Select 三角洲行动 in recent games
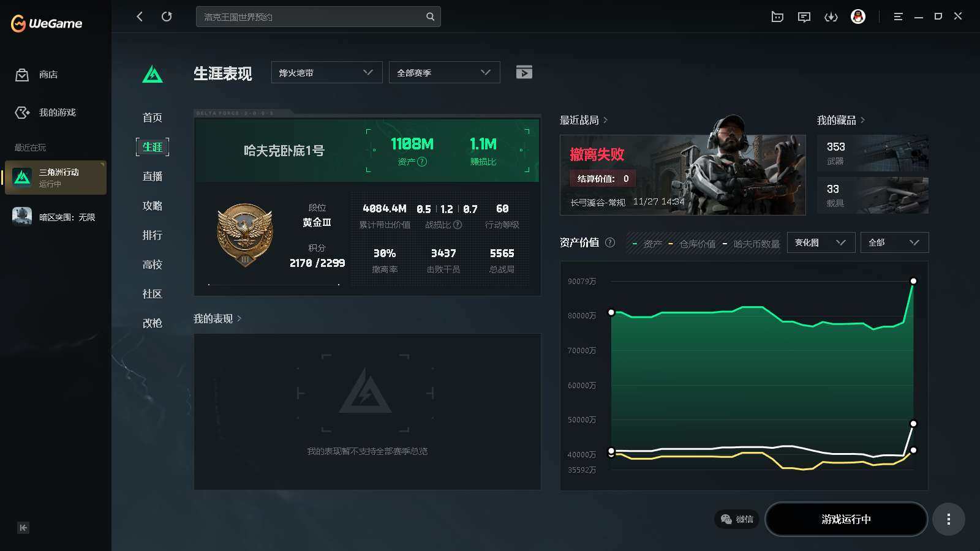The height and width of the screenshot is (551, 980). [x=56, y=178]
